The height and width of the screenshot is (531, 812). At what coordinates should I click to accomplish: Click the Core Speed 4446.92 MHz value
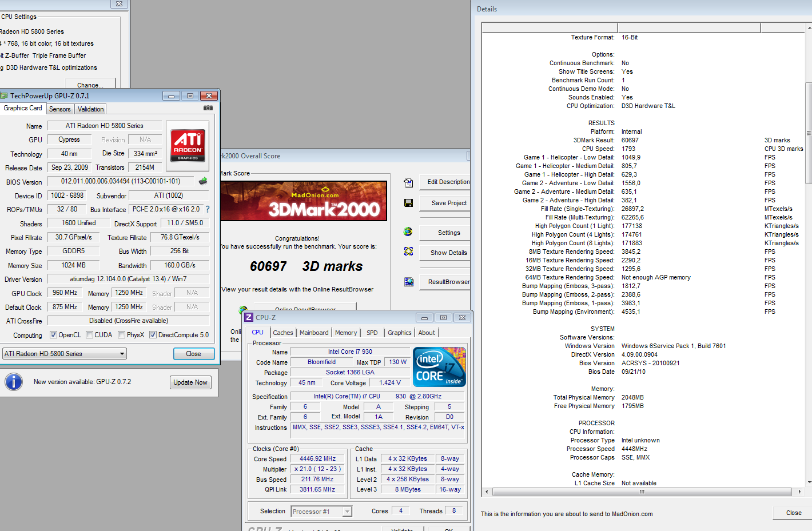coord(318,459)
